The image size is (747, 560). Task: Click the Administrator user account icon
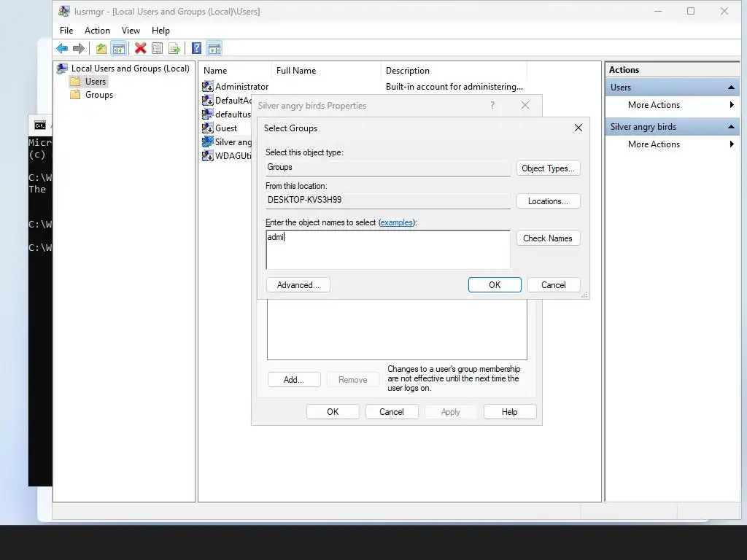208,86
